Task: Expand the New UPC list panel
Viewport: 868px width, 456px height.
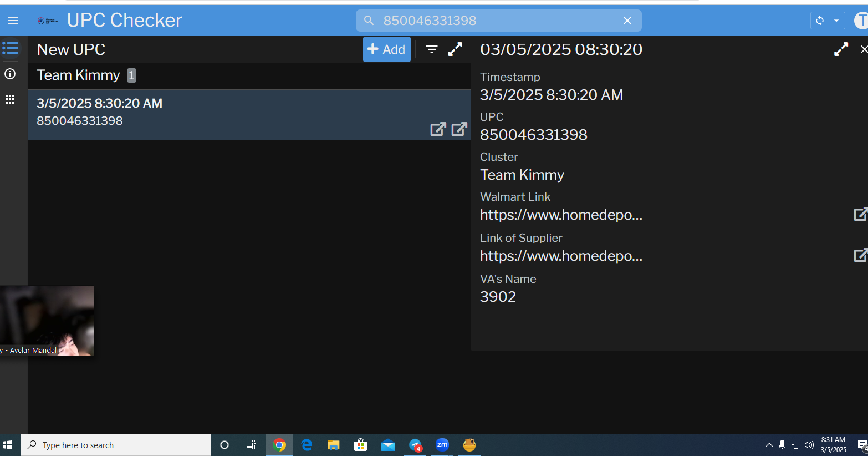Action: pyautogui.click(x=455, y=49)
